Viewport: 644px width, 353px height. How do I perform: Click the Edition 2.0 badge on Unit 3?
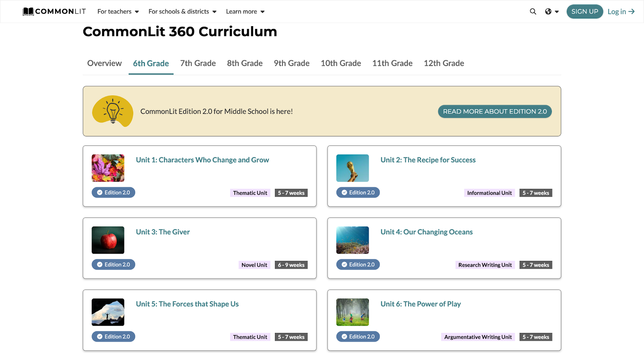pos(114,264)
